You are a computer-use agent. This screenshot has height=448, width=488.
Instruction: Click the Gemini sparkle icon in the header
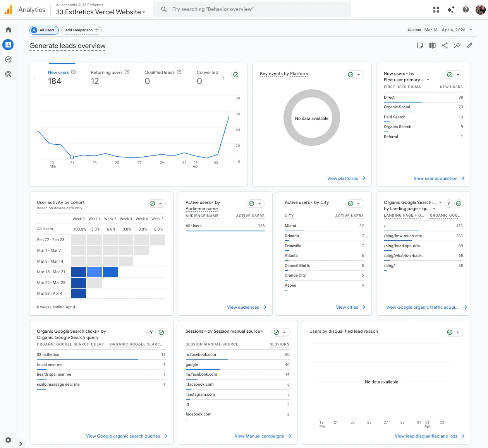click(x=450, y=9)
